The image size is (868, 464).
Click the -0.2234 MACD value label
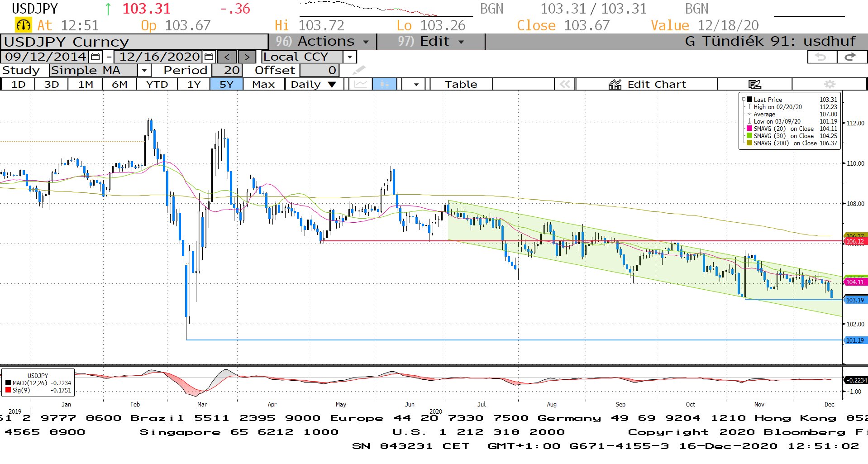pyautogui.click(x=856, y=380)
